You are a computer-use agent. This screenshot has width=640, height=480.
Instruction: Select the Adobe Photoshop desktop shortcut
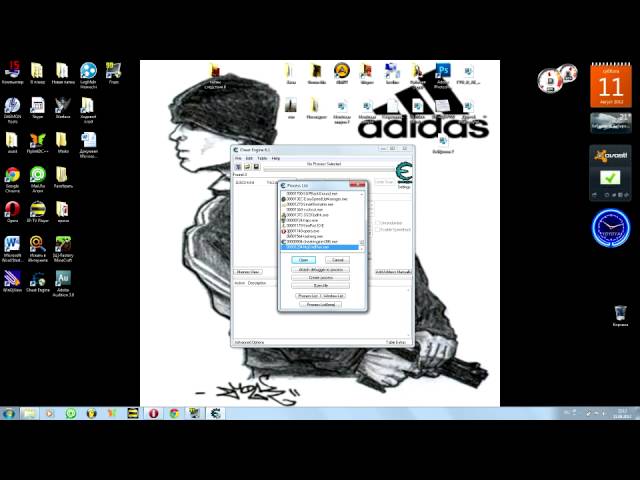tap(442, 76)
